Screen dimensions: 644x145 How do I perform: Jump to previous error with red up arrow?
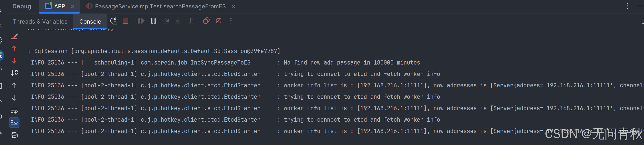[x=14, y=48]
